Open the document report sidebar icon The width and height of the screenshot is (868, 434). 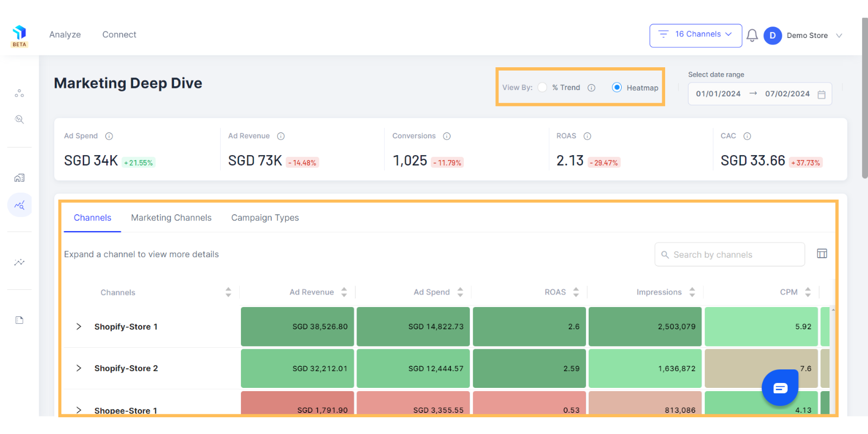[20, 320]
